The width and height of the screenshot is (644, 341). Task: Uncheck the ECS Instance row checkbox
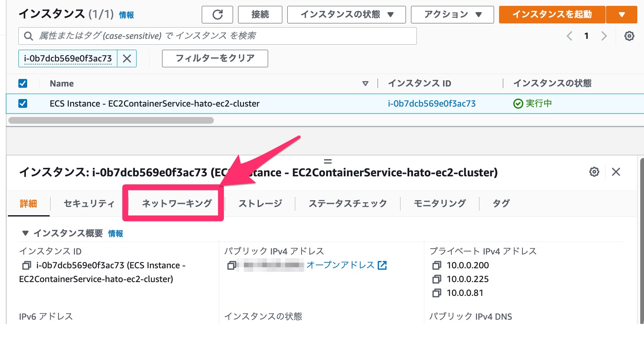(23, 103)
